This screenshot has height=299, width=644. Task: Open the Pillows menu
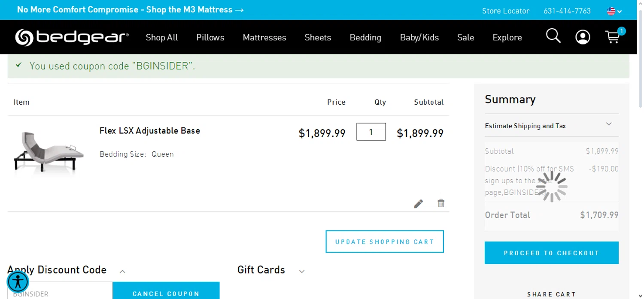pyautogui.click(x=210, y=37)
